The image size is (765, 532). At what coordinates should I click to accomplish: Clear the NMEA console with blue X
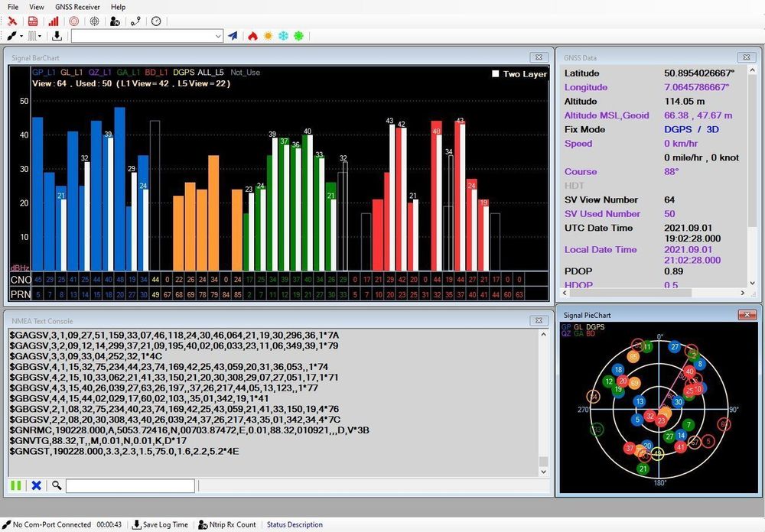(36, 485)
